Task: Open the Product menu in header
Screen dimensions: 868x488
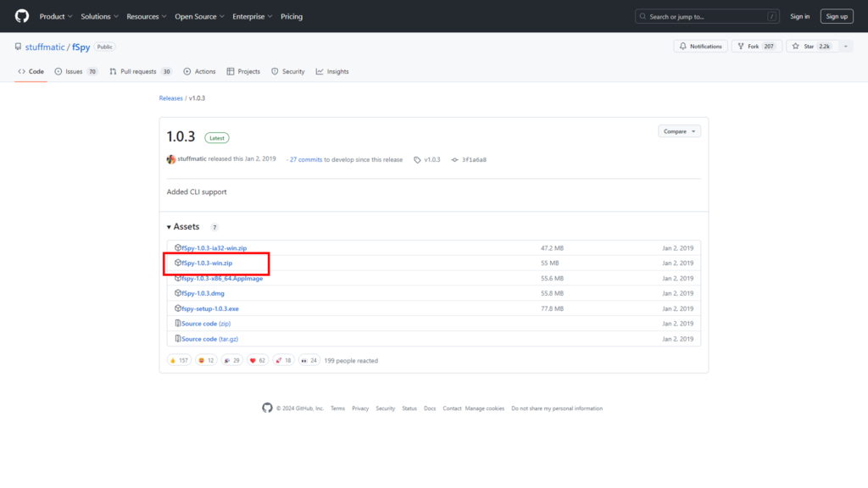Action: (x=55, y=16)
